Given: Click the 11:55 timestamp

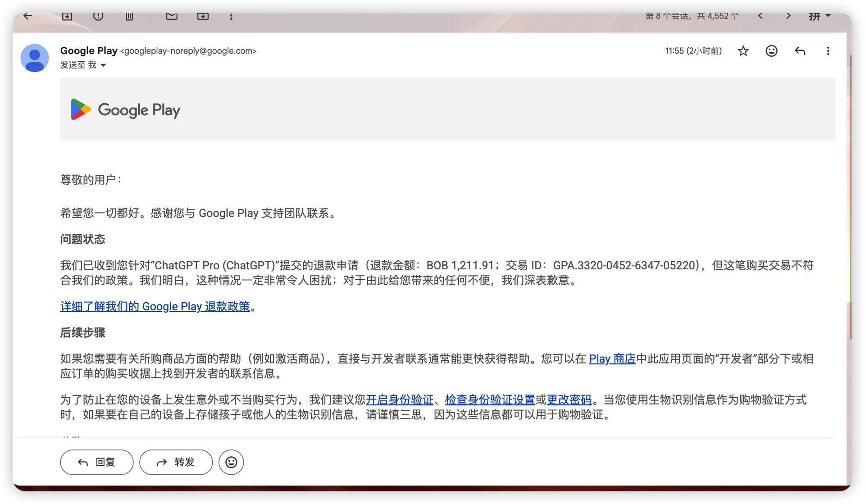Looking at the screenshot, I should (693, 51).
